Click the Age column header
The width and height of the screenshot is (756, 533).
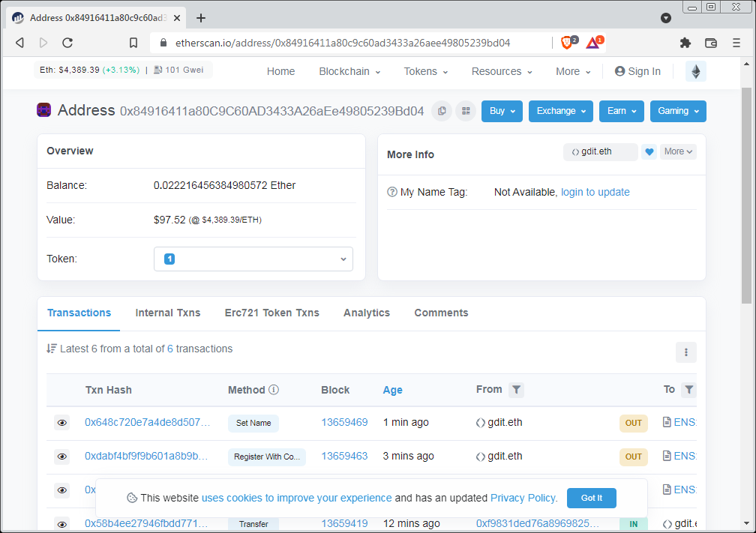[x=392, y=390]
